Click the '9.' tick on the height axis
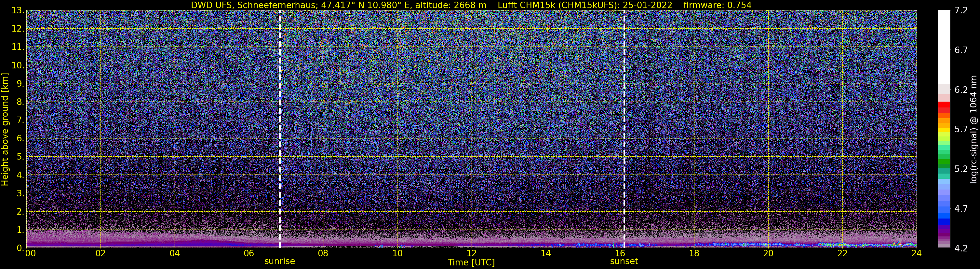The image size is (980, 269). [20, 84]
